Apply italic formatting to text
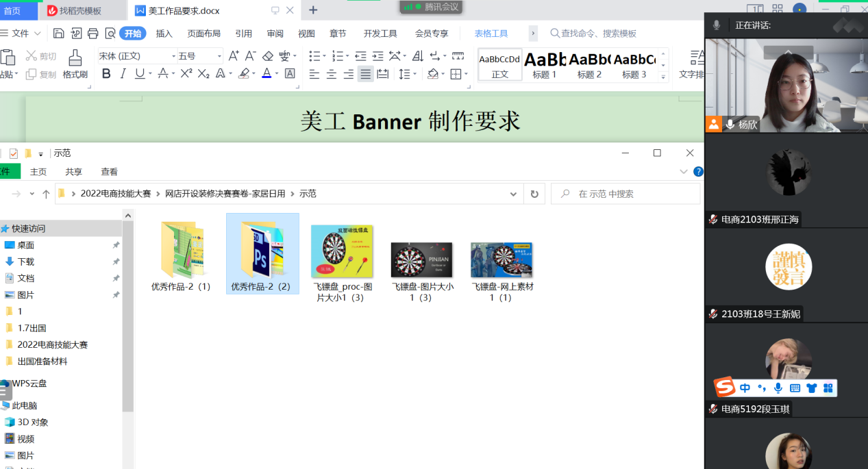 [x=123, y=74]
